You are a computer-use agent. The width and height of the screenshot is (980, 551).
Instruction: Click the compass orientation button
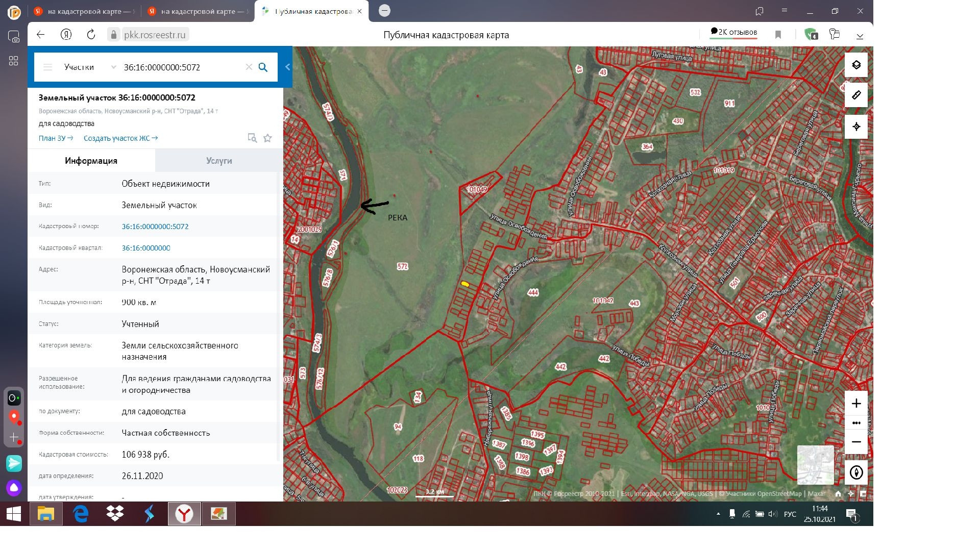856,472
